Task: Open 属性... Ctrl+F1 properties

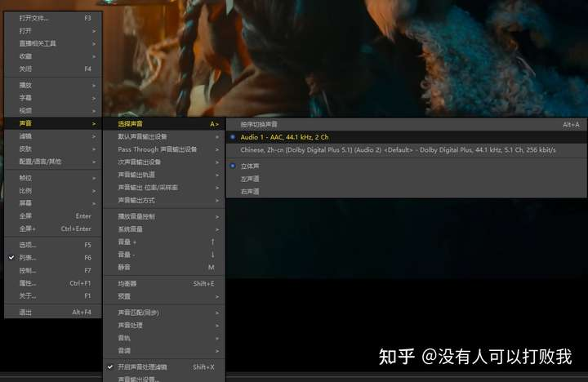Action: click(x=53, y=283)
